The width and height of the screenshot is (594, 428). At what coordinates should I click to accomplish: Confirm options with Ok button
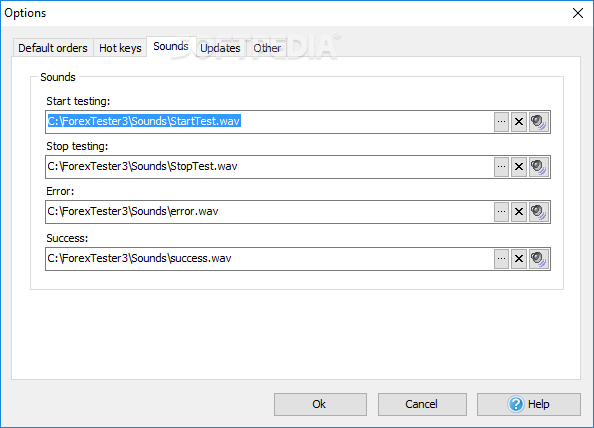click(320, 404)
